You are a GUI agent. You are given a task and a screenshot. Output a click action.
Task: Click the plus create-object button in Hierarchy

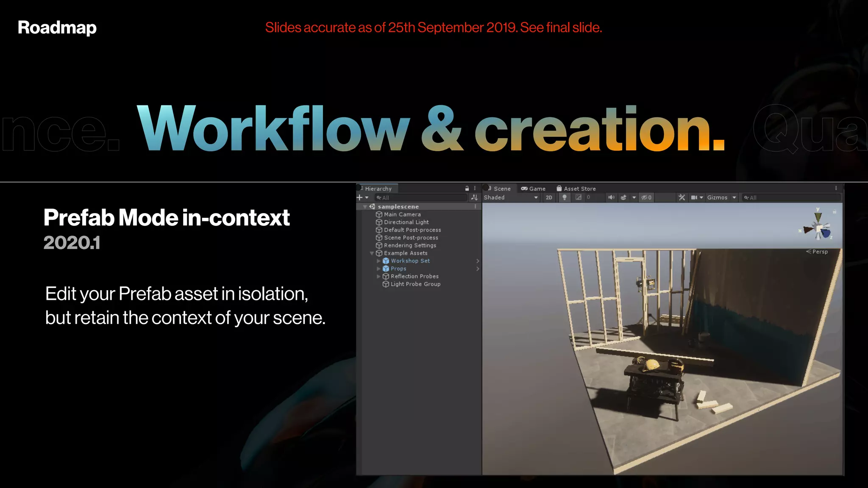(360, 197)
